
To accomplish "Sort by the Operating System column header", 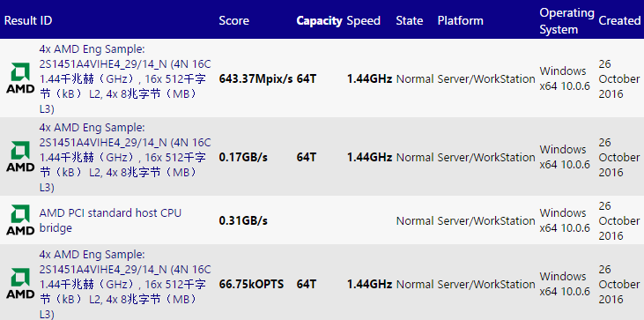I will tap(566, 21).
